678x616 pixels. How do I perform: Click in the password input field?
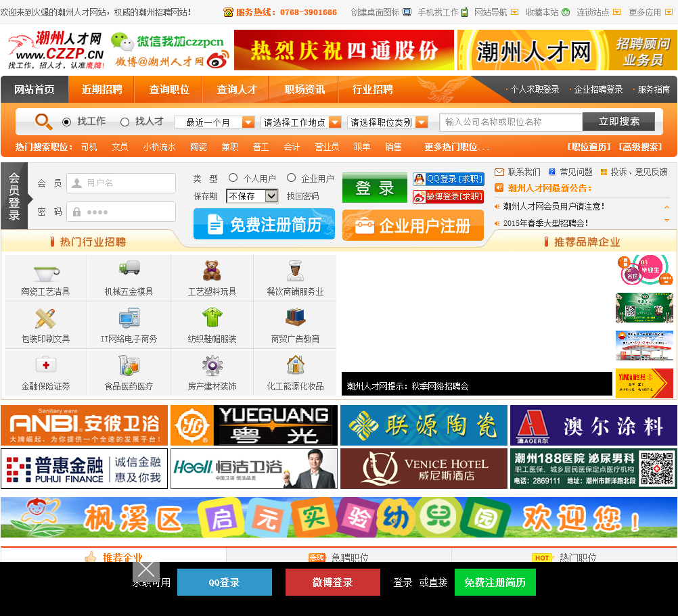click(x=121, y=212)
